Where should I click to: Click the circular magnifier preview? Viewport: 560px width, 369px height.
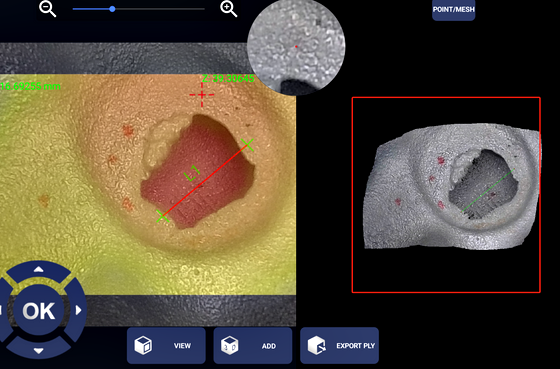[296, 47]
